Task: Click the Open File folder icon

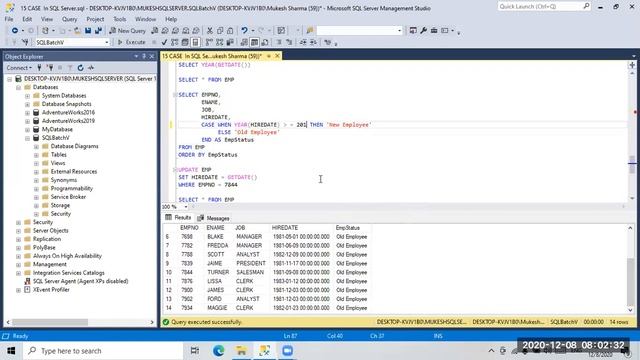Action: [77, 31]
